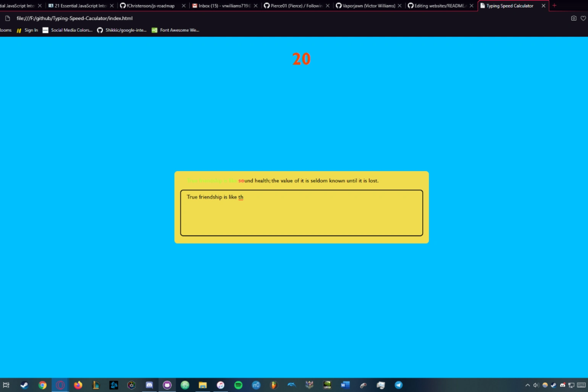
Task: Close the Inbox (15) tab
Action: 255,6
